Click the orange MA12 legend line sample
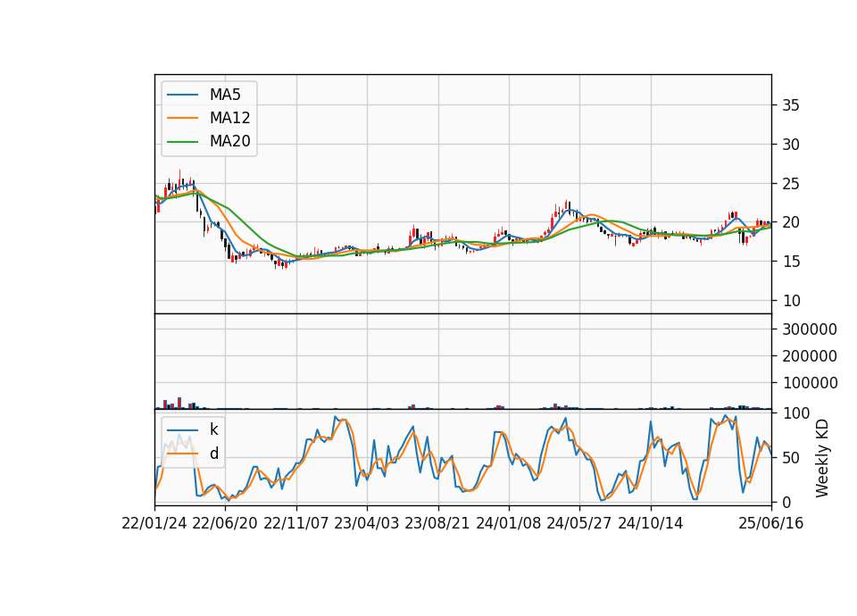The height and width of the screenshot is (616, 857). pos(182,118)
